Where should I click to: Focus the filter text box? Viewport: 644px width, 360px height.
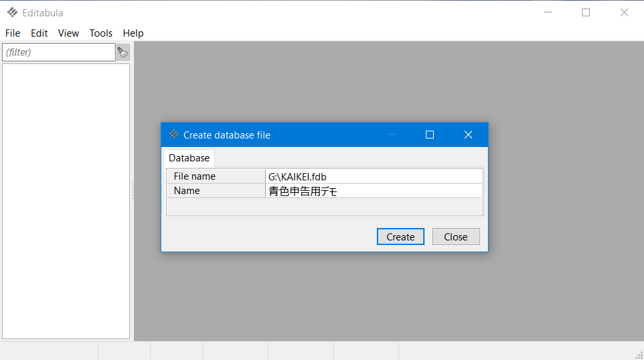(x=59, y=52)
